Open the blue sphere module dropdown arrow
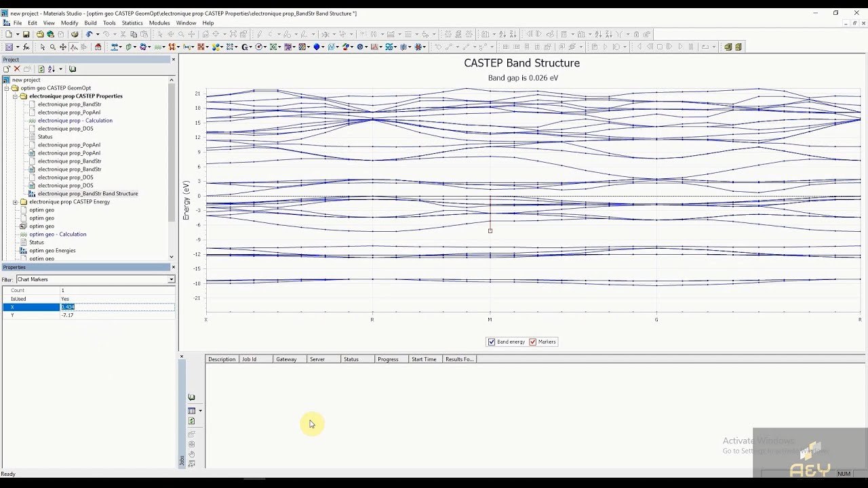 [x=324, y=47]
